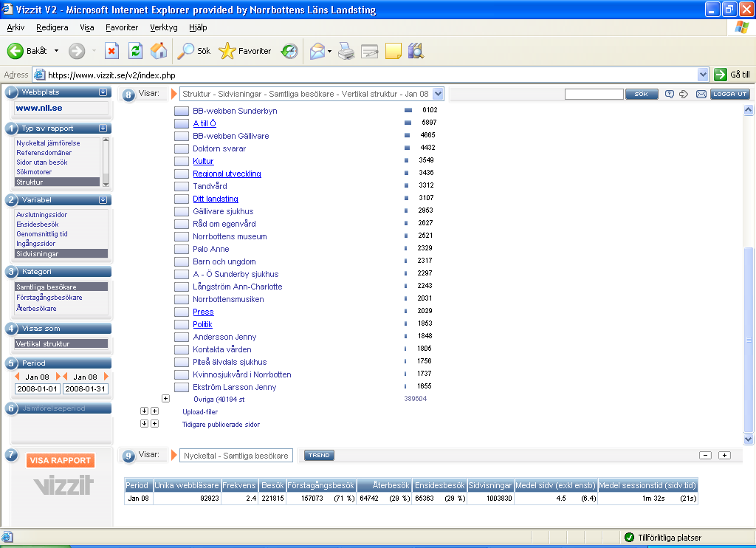Collapse the Variabel panel arrow
756x548 pixels.
coord(103,199)
